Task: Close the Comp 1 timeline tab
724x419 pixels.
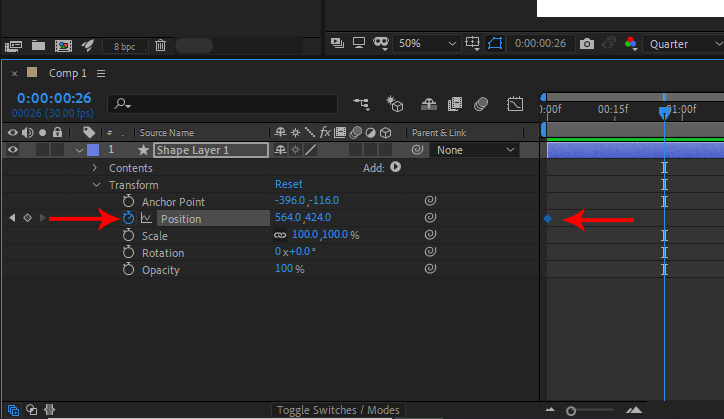Action: 14,73
